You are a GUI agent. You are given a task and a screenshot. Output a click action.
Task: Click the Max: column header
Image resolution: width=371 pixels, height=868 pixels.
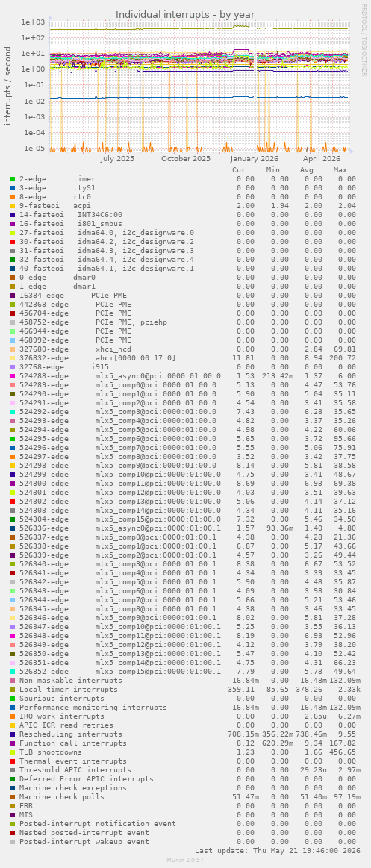point(342,170)
